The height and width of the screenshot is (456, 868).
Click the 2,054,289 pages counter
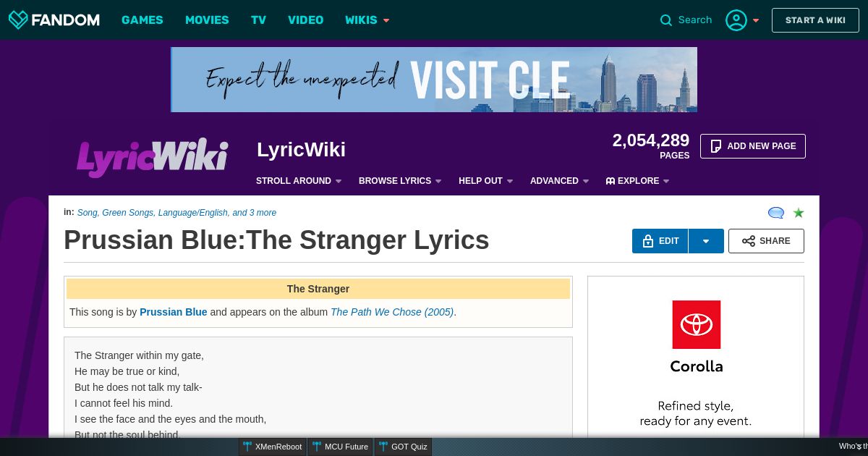pyautogui.click(x=651, y=145)
